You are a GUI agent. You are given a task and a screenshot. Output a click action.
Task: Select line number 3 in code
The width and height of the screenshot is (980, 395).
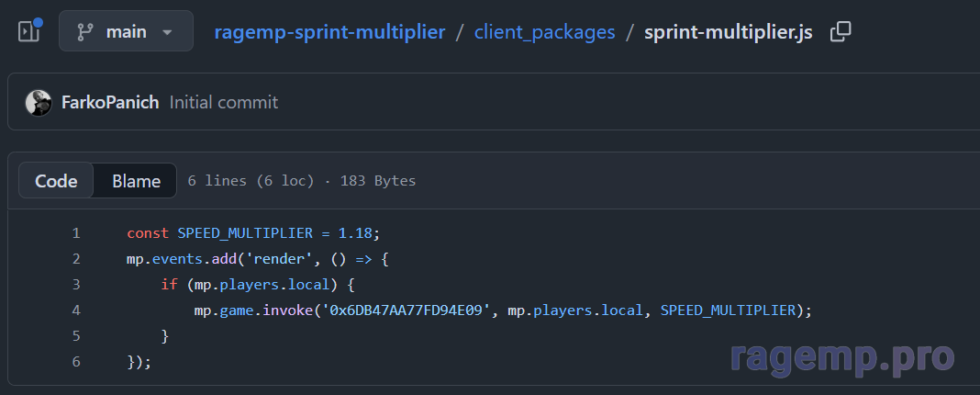(x=76, y=285)
